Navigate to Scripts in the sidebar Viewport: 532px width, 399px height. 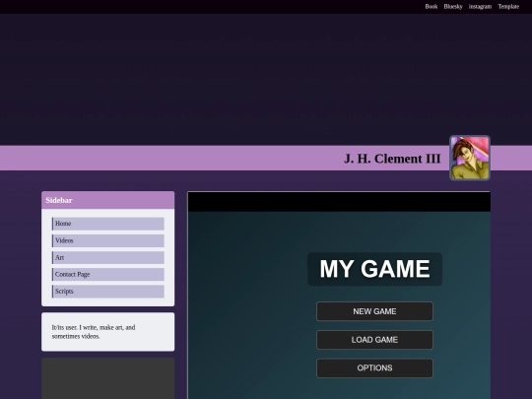click(108, 292)
